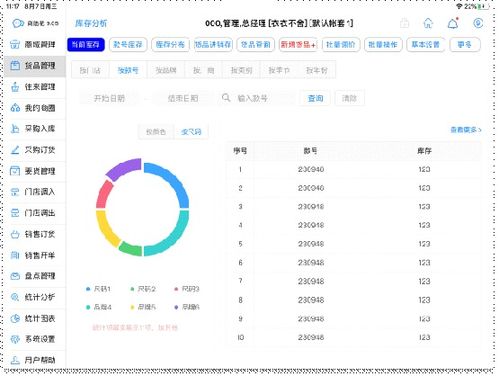Open 系统设置 gear icon in sidebar

click(x=15, y=339)
